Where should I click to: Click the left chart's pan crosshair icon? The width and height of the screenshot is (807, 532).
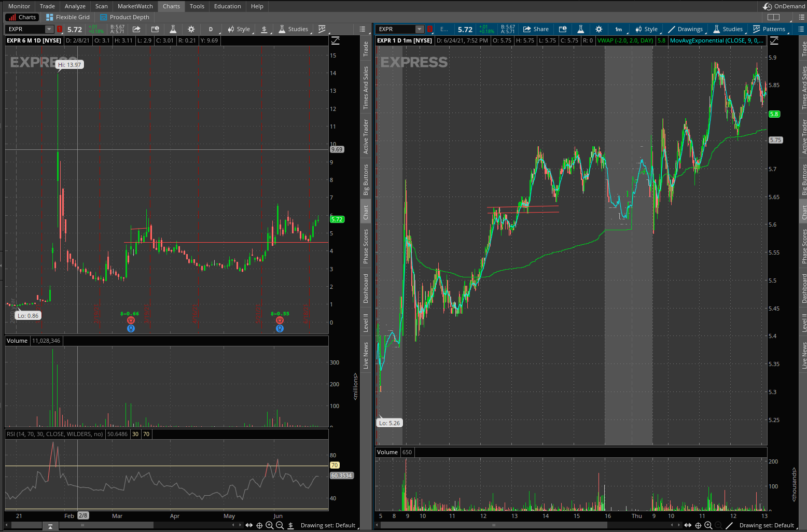click(259, 525)
